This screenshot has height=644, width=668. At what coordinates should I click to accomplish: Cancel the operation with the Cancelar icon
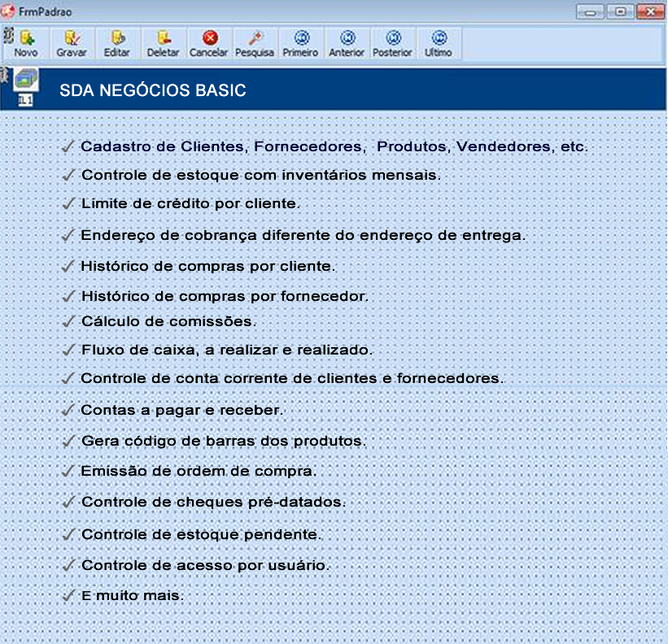209,43
